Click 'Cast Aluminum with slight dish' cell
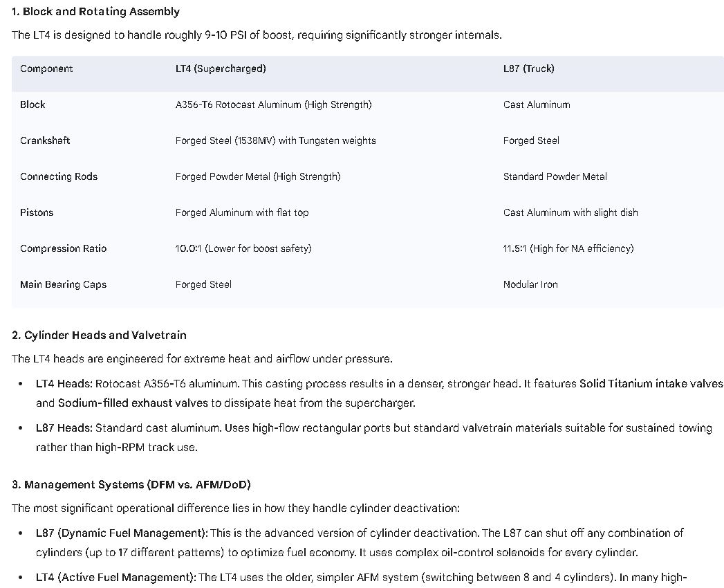The image size is (724, 588). click(x=570, y=213)
